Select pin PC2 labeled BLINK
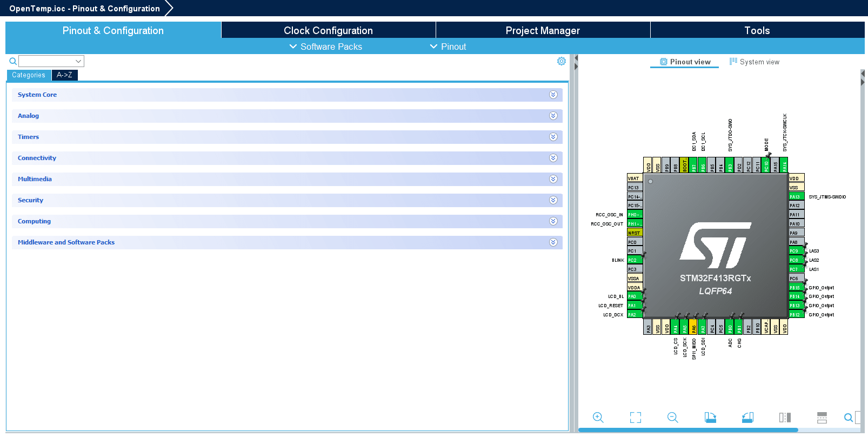This screenshot has height=437, width=868. 635,260
